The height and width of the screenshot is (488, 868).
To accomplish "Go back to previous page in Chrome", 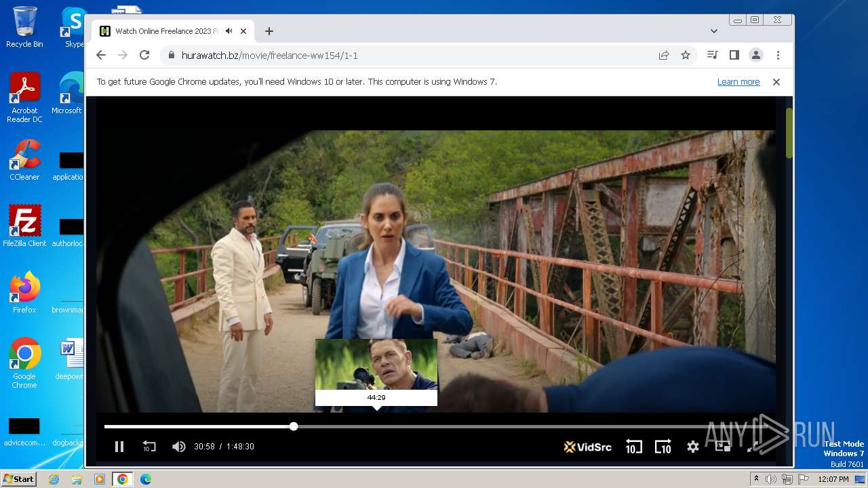I will (x=101, y=56).
